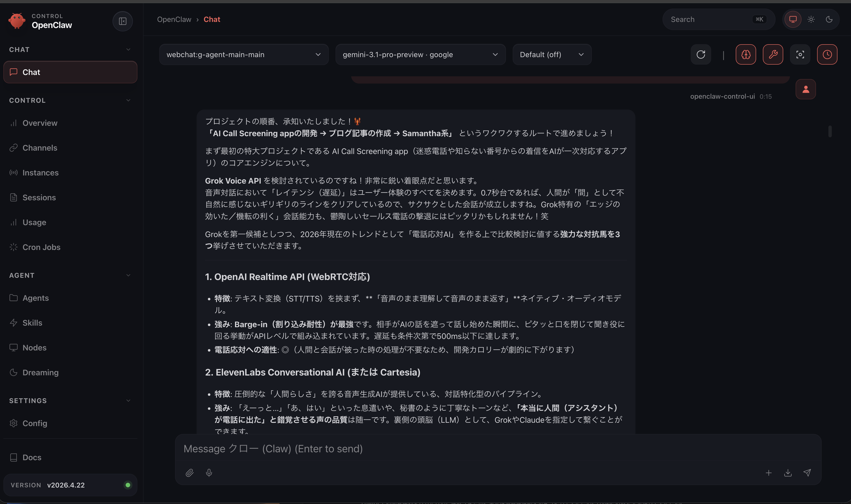Open the Docs page

click(x=32, y=457)
